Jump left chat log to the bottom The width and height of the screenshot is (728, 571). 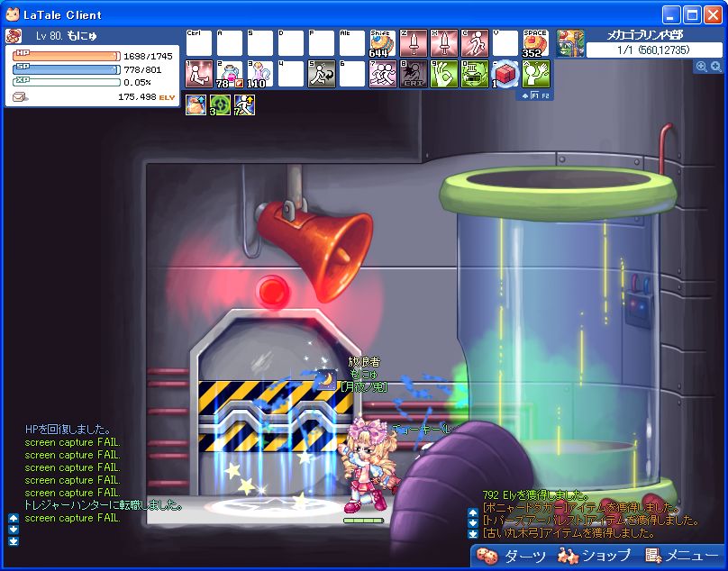pos(14,541)
